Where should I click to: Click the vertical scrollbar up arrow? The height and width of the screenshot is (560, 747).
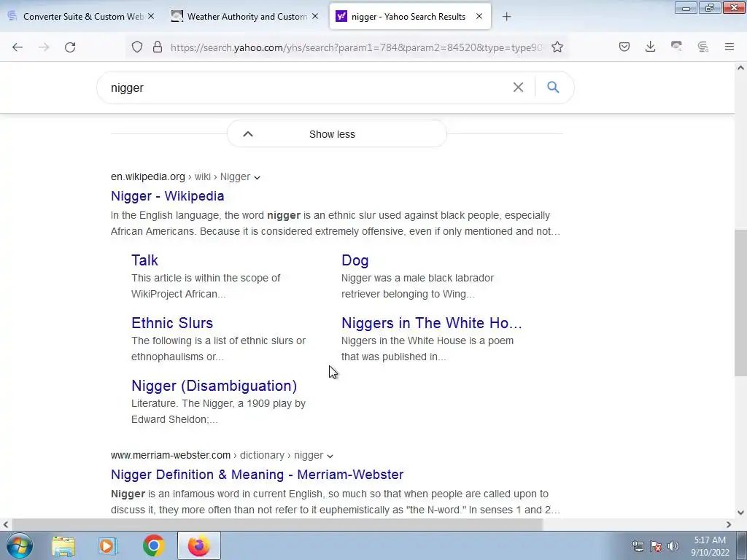(740, 68)
